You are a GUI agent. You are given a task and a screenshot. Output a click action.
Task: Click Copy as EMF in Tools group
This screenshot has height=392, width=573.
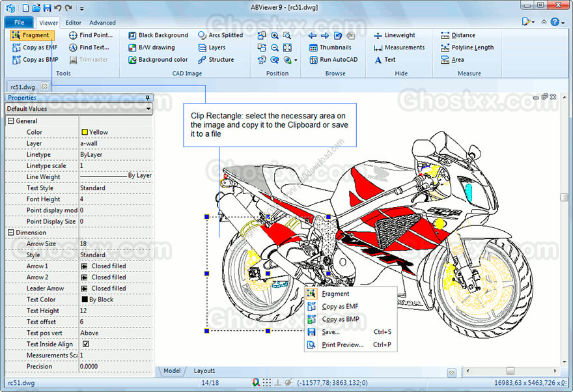(x=35, y=48)
